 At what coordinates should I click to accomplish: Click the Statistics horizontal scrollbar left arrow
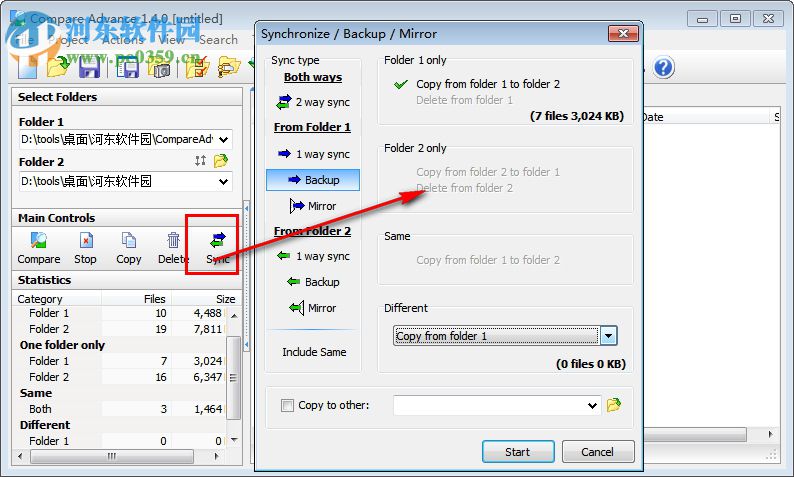(x=20, y=456)
